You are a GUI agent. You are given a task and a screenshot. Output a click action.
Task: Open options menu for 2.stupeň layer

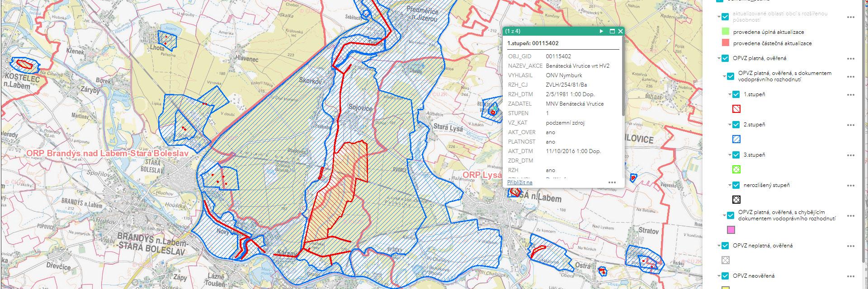(851, 125)
